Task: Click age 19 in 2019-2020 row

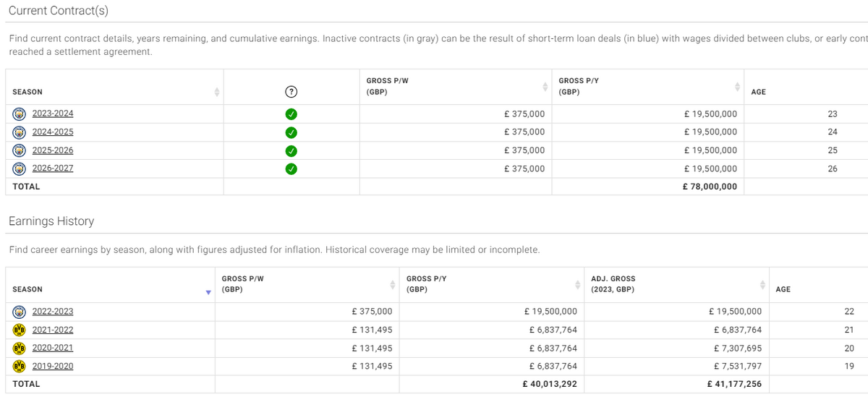Action: 849,366
